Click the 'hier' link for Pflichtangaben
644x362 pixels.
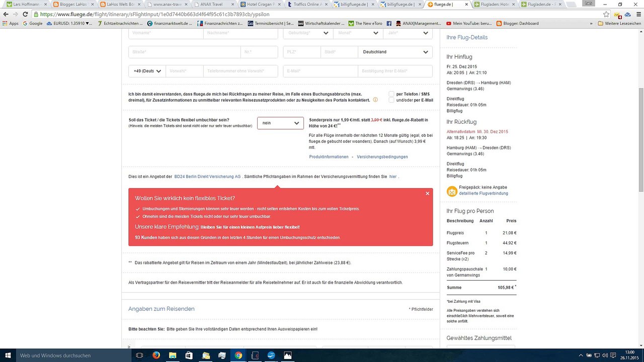coord(393,177)
